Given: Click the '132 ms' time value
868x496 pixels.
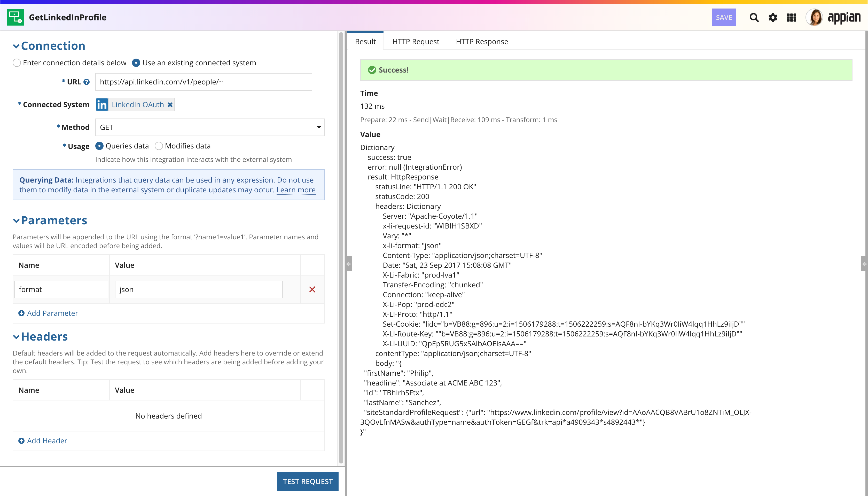Looking at the screenshot, I should pyautogui.click(x=372, y=106).
